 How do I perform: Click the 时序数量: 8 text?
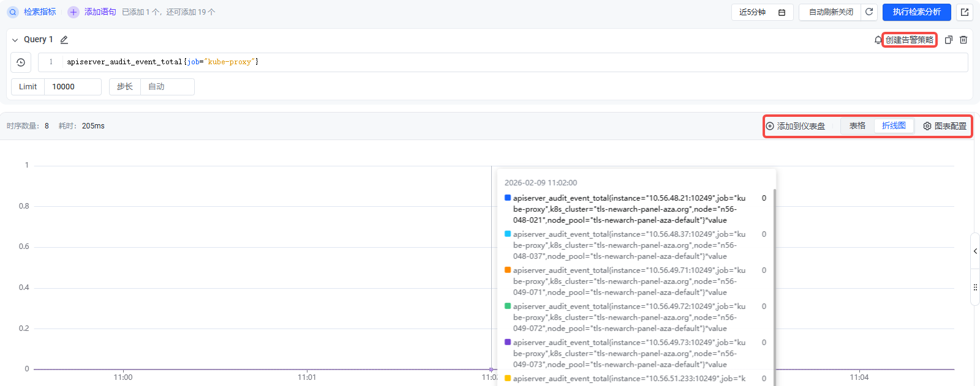click(x=28, y=126)
